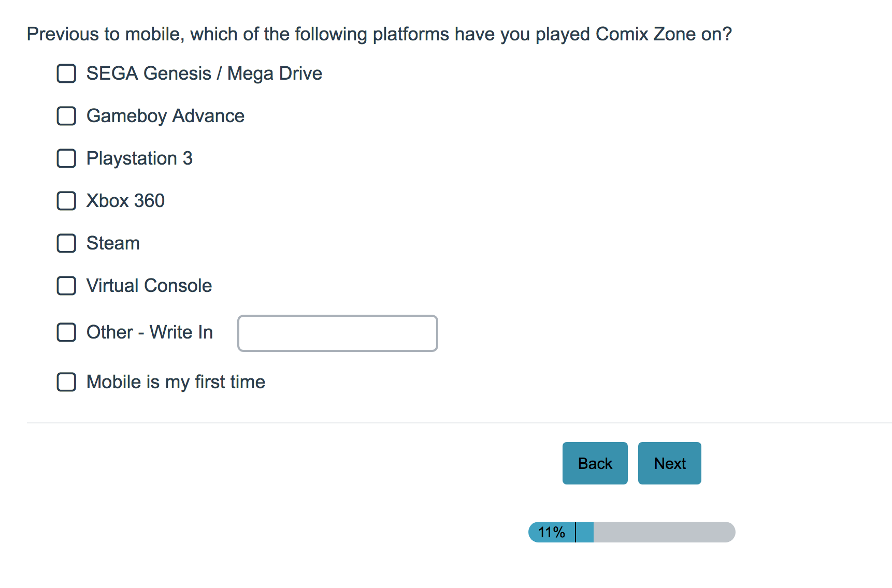Image resolution: width=892 pixels, height=588 pixels.
Task: Click the "Gameboy Advance" label text
Action: point(165,116)
